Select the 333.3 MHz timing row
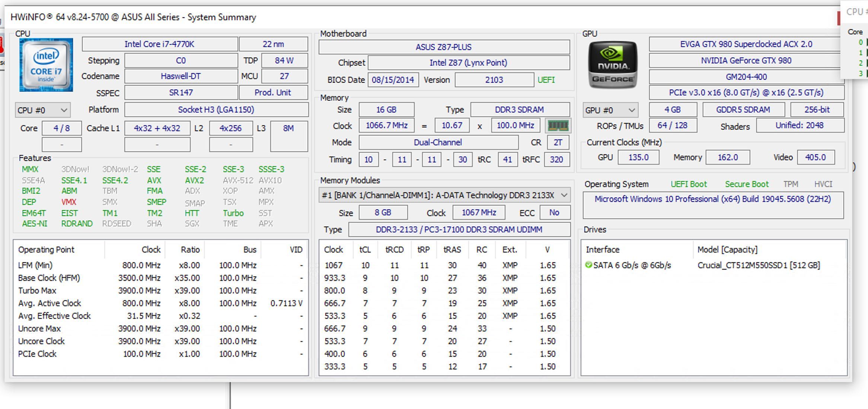This screenshot has width=868, height=409. point(444,367)
